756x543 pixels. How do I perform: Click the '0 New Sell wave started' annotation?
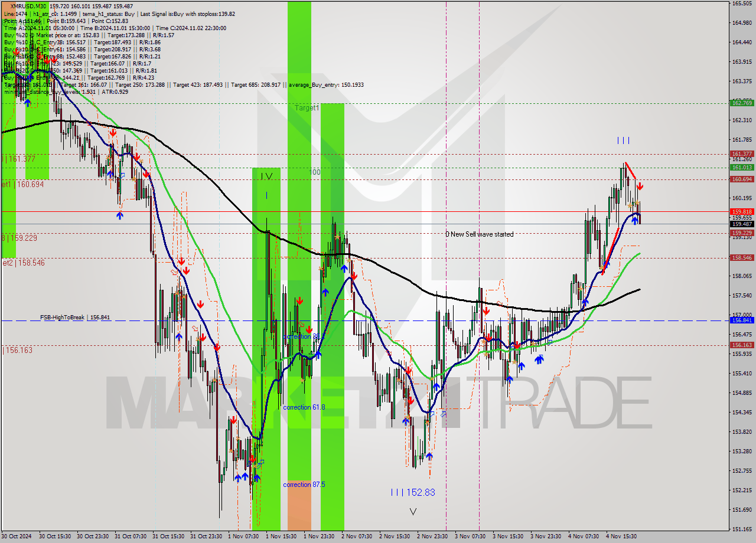[480, 234]
